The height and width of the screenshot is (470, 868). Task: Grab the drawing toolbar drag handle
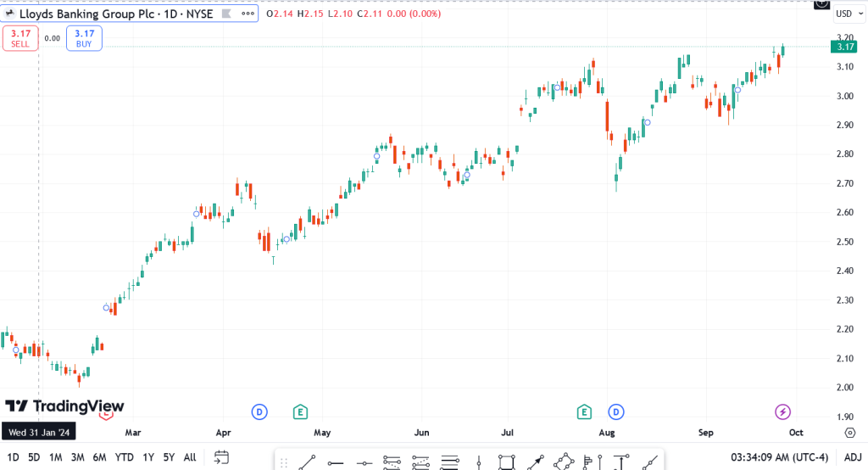(x=284, y=463)
